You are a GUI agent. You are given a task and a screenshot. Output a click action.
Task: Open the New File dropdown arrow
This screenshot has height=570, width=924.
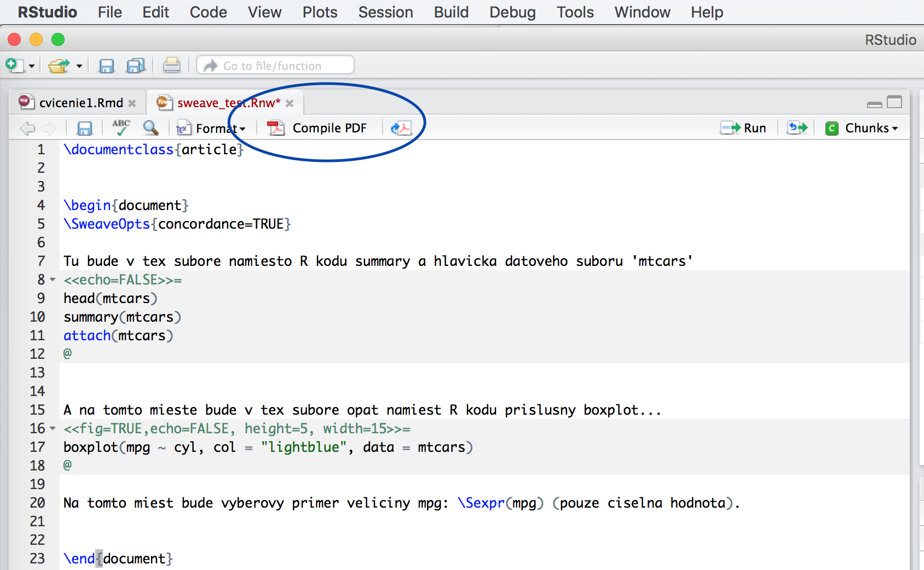[x=32, y=66]
